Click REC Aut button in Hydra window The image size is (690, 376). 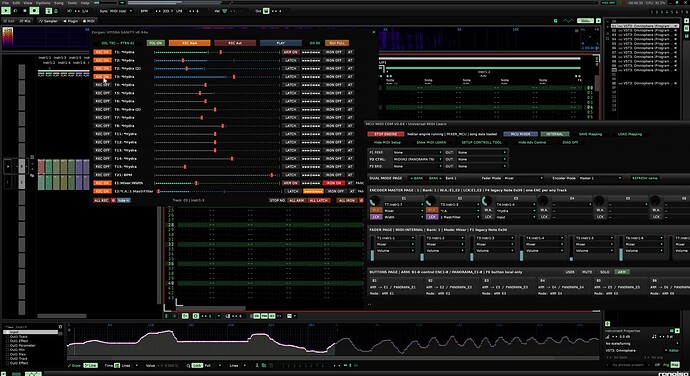(235, 43)
